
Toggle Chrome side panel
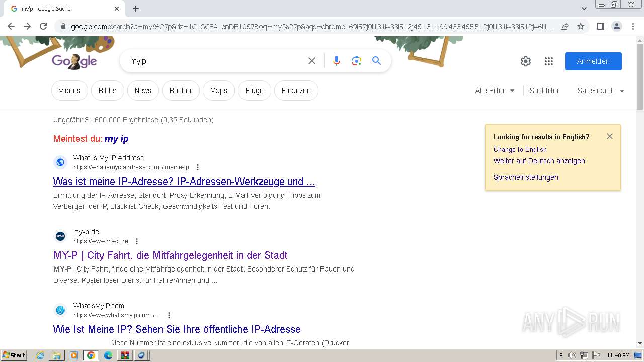point(600,26)
